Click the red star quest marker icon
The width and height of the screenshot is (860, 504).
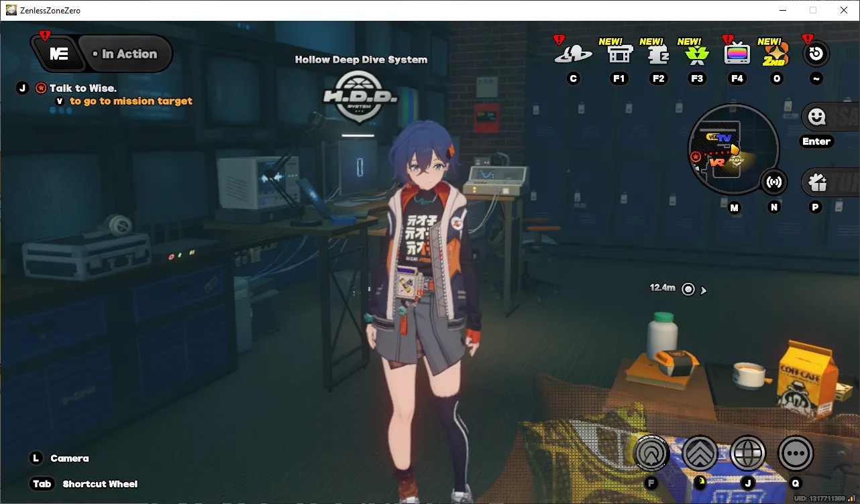(x=41, y=88)
